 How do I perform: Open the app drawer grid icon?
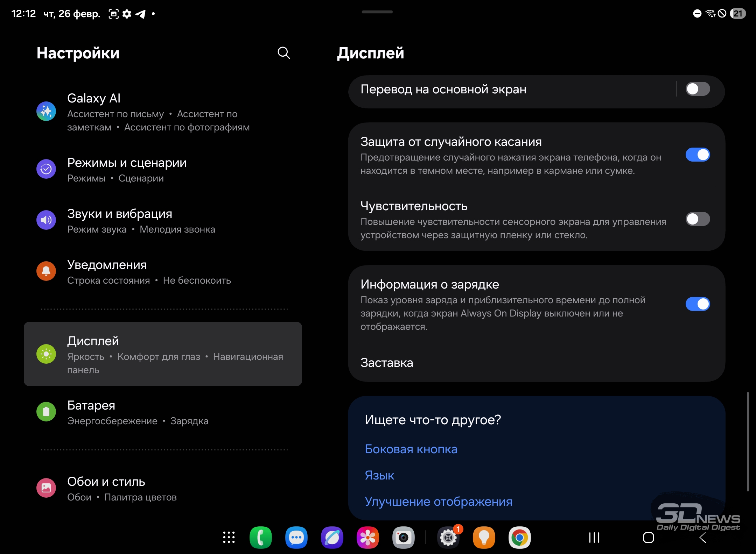click(x=229, y=537)
